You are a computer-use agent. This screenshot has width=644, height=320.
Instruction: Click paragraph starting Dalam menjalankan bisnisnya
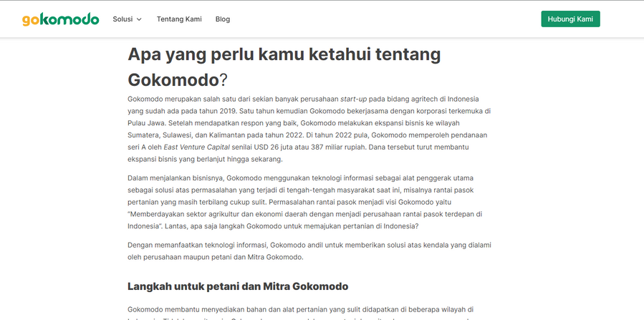click(x=308, y=202)
